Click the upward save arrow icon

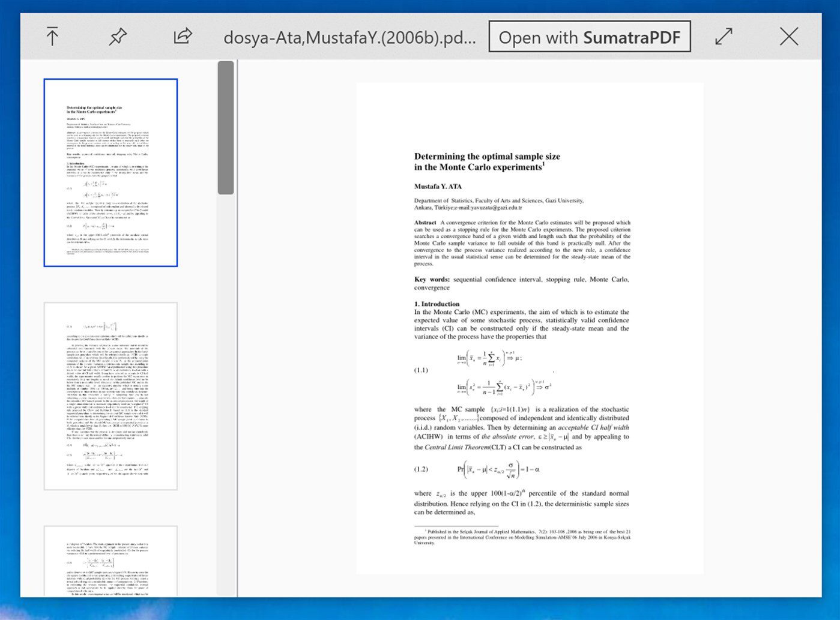pos(52,36)
